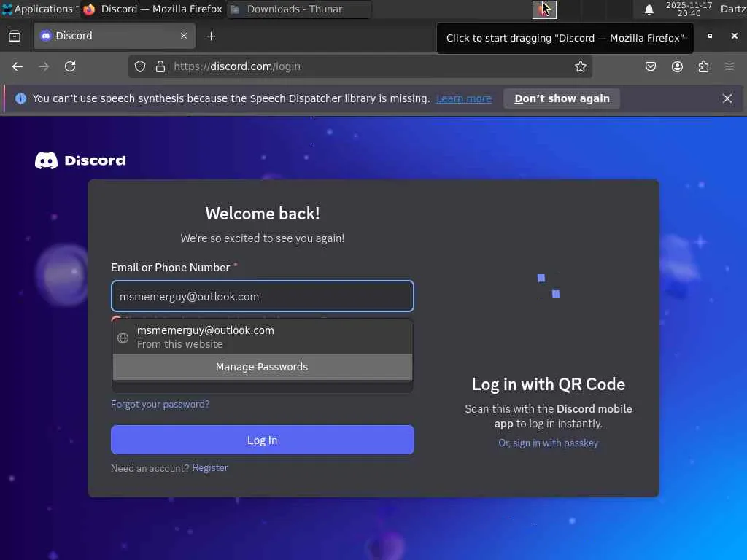
Task: Open the site security padlock icon
Action: point(160,66)
